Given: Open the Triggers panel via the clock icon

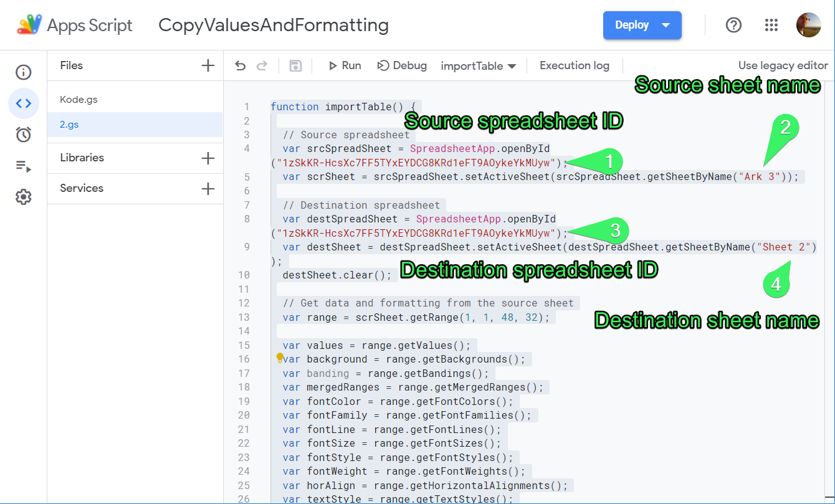Looking at the screenshot, I should 23,135.
